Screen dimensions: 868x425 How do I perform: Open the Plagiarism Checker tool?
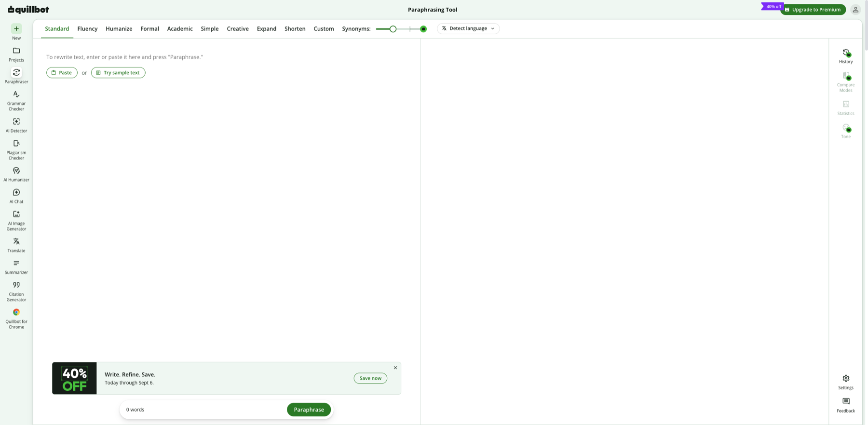[x=16, y=150]
